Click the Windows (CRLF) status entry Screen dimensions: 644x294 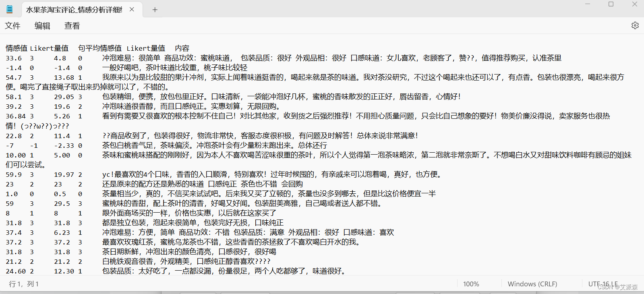pos(532,284)
